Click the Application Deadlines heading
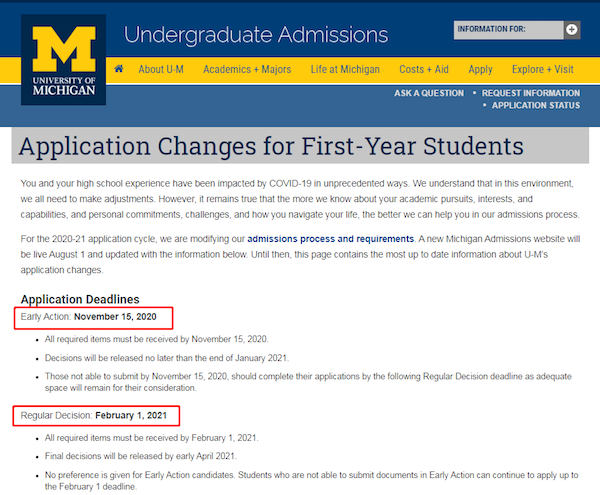 (x=80, y=299)
